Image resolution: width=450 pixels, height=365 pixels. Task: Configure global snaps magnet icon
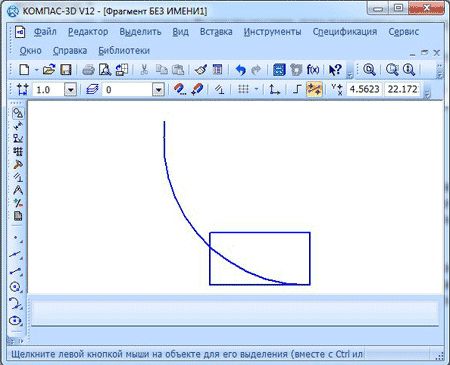click(x=180, y=89)
